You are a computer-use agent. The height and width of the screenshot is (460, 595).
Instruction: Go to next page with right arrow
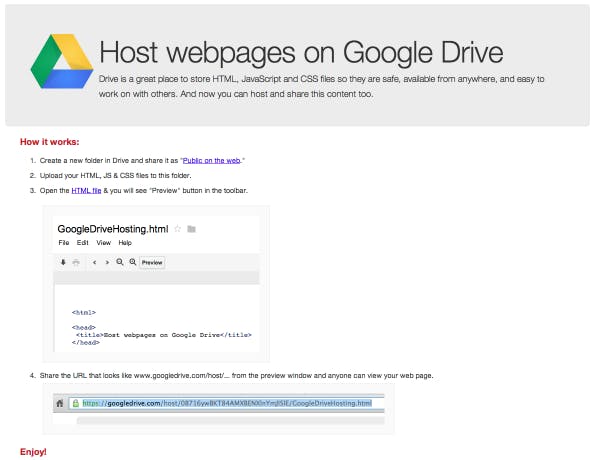(107, 262)
